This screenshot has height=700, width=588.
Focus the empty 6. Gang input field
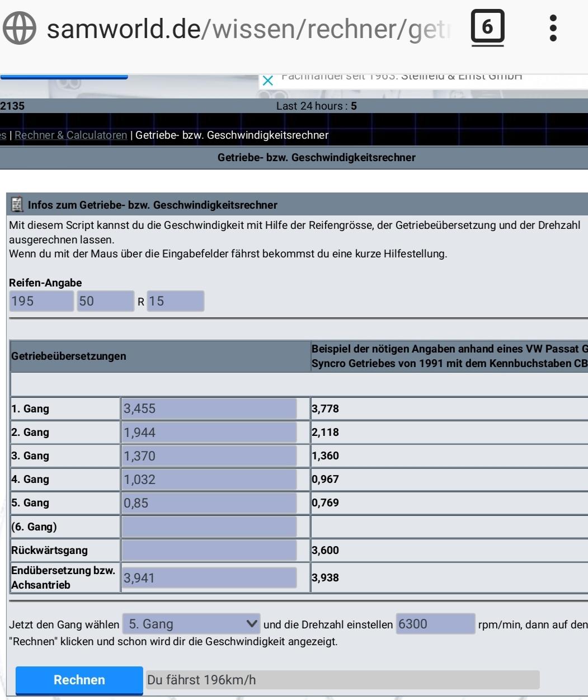(209, 527)
